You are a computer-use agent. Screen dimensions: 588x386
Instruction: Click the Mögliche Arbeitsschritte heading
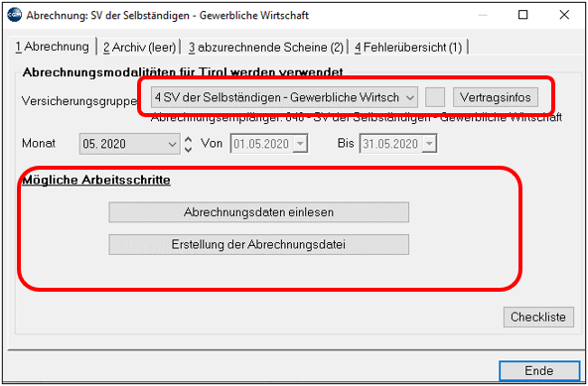coord(96,180)
